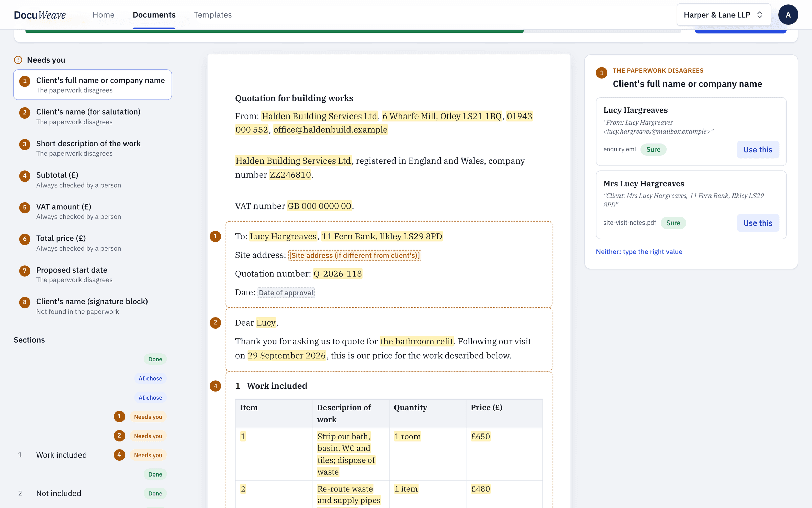Select 'Client's full name or company name' item
812x508 pixels.
92,85
